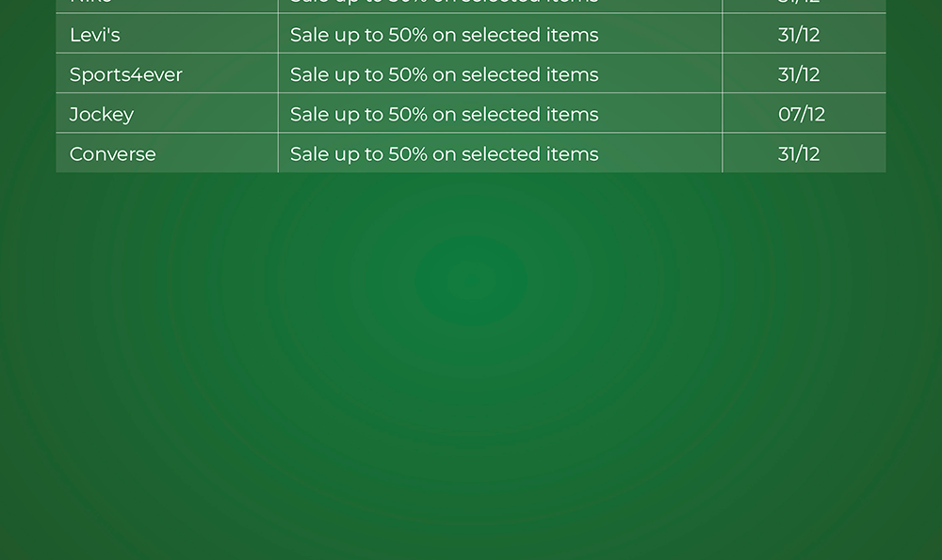Screen dimensions: 942x560
Task: Click the partially visible top-row date cell
Action: click(799, 4)
